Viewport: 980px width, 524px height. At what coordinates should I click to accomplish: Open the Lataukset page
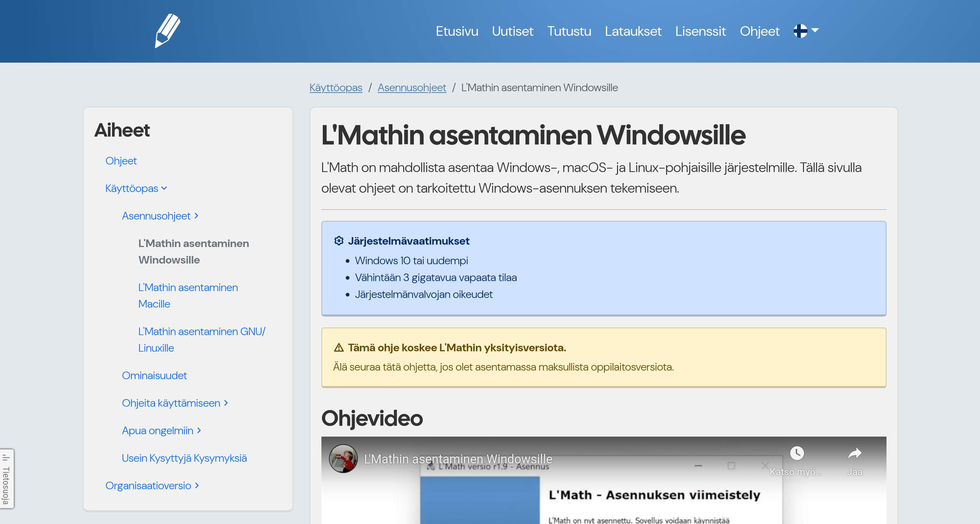(633, 31)
